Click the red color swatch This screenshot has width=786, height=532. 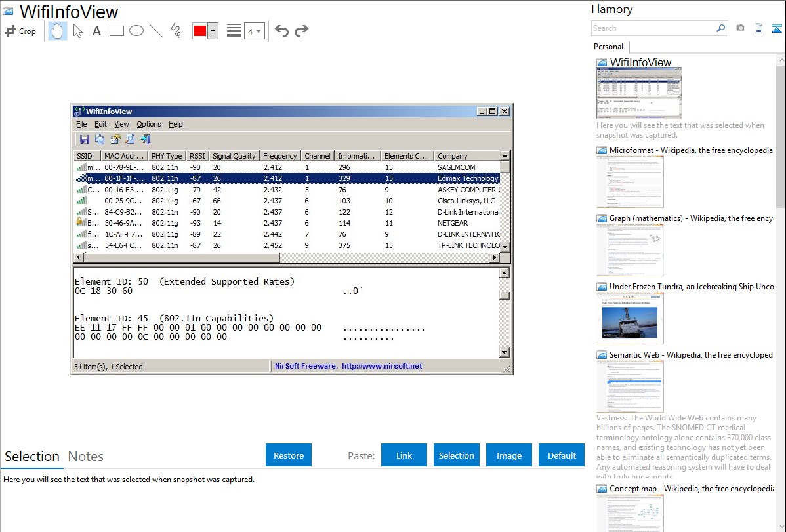click(x=200, y=31)
